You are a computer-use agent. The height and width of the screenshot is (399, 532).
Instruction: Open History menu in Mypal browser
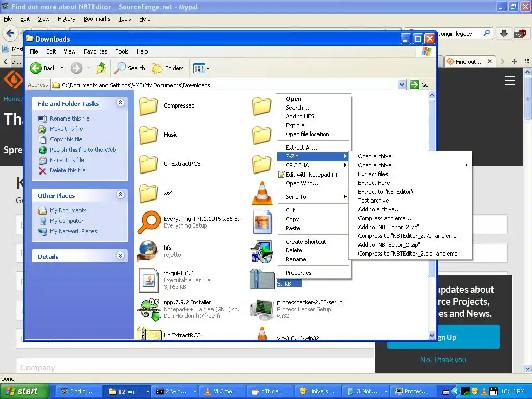(x=66, y=19)
